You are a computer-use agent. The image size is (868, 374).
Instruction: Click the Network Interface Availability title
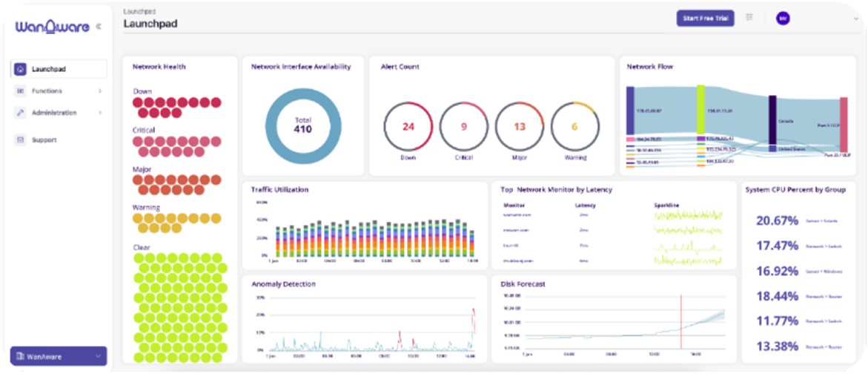click(301, 67)
